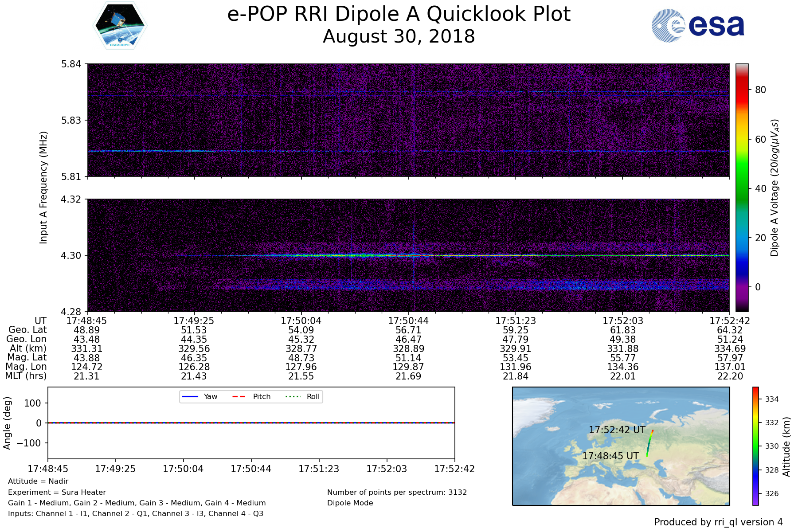Click the ESA logo
Viewport: 798px width, 532px height.
698,26
